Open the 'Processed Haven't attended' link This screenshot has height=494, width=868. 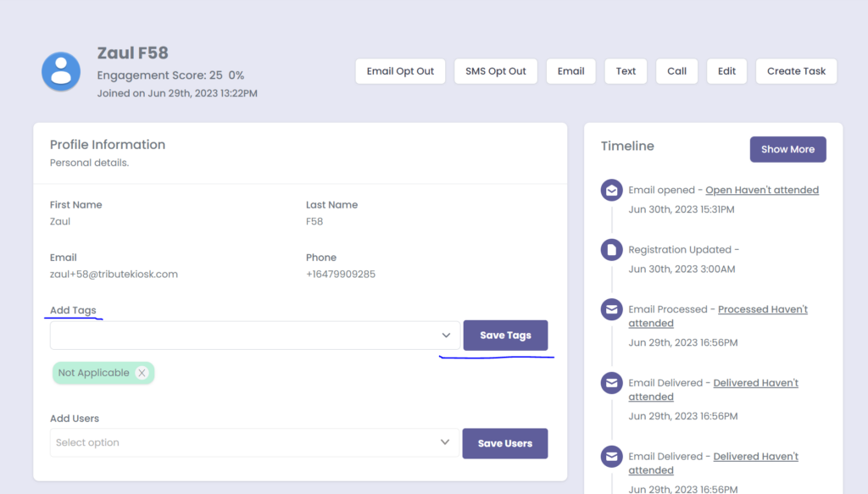tap(762, 310)
